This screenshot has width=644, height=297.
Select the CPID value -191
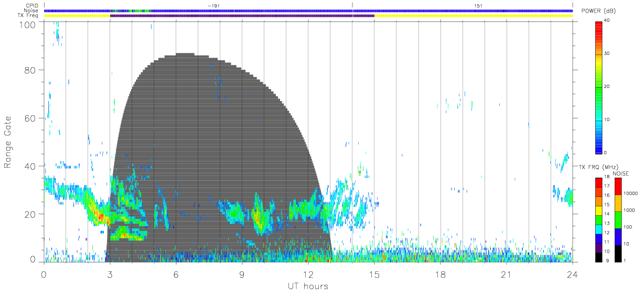click(x=213, y=6)
